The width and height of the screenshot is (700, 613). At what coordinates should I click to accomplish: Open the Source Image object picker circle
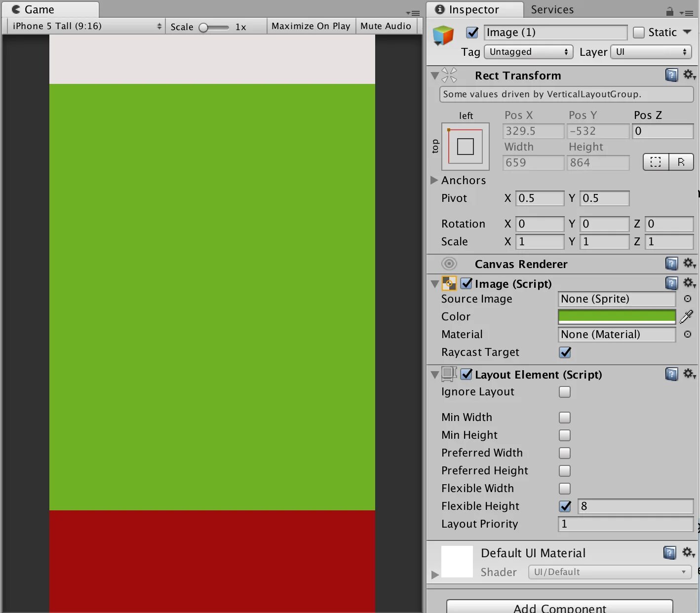click(x=688, y=299)
